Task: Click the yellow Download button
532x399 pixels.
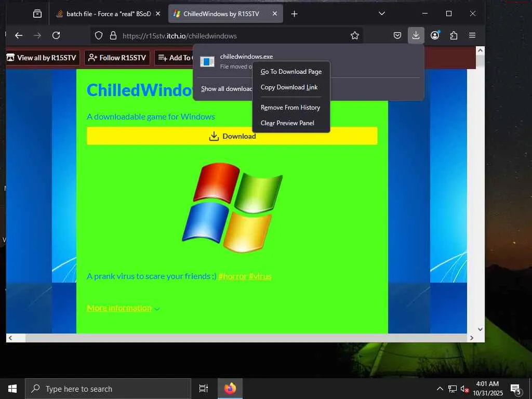Action: click(x=232, y=136)
